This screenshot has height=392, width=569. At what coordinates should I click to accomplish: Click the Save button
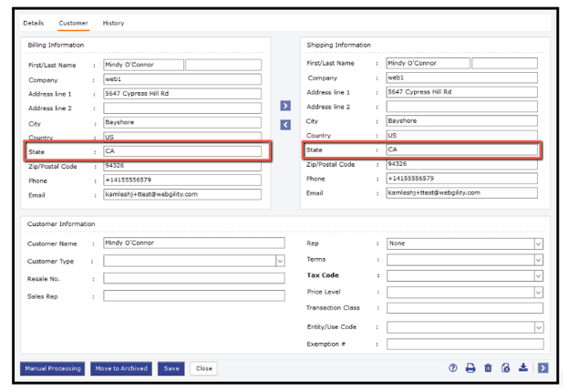(171, 369)
